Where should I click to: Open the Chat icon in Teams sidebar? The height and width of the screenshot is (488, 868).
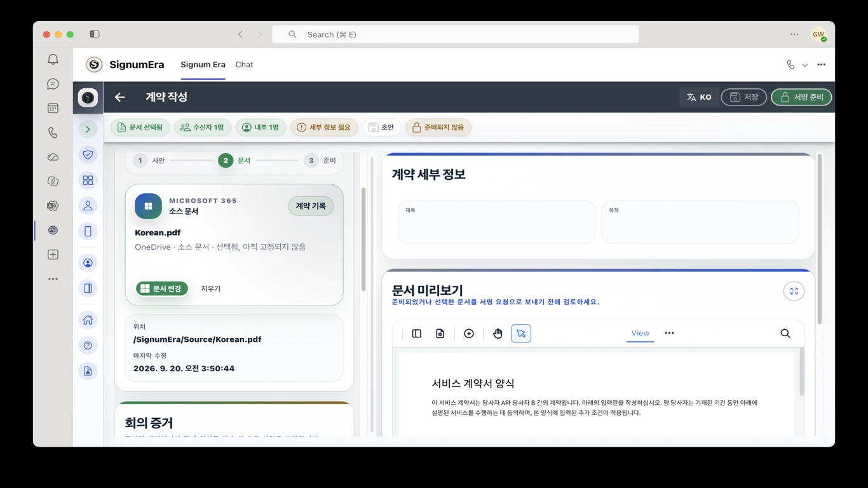[53, 84]
